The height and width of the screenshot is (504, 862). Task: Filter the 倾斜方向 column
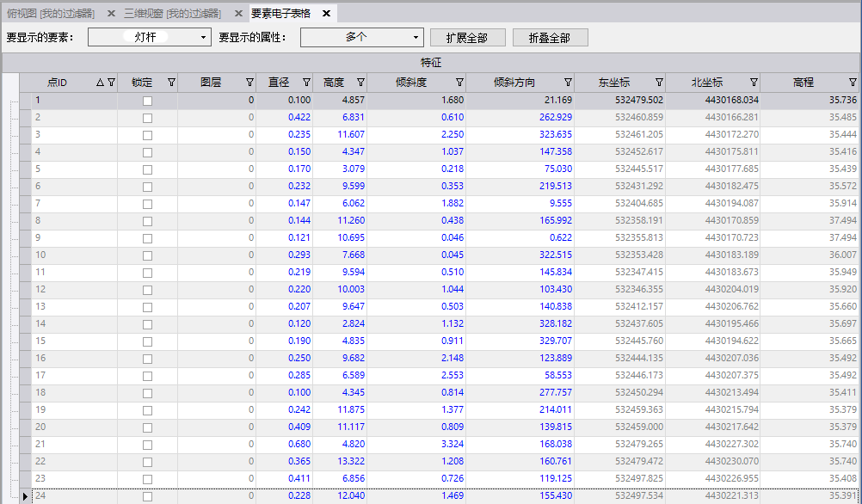[568, 83]
